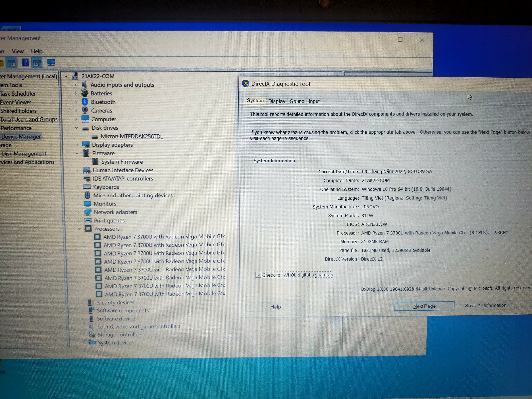Select Performance in left pane

click(16, 128)
